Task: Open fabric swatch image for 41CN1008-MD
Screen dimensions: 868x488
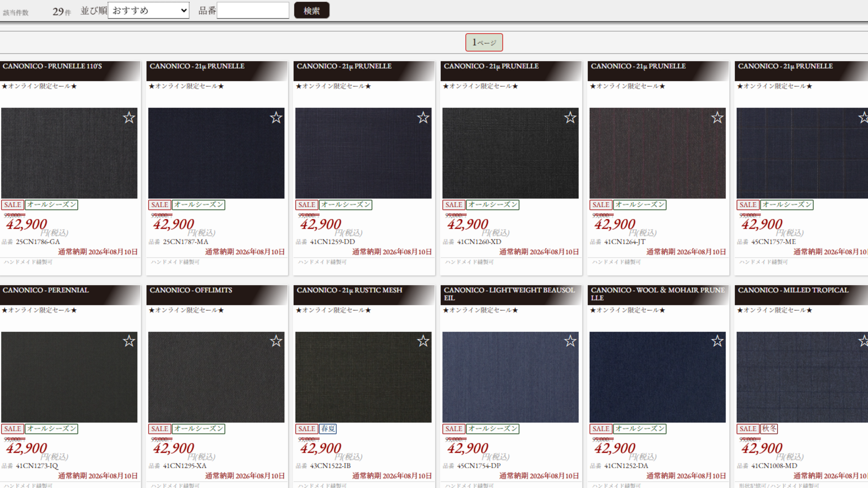Action: click(x=802, y=377)
